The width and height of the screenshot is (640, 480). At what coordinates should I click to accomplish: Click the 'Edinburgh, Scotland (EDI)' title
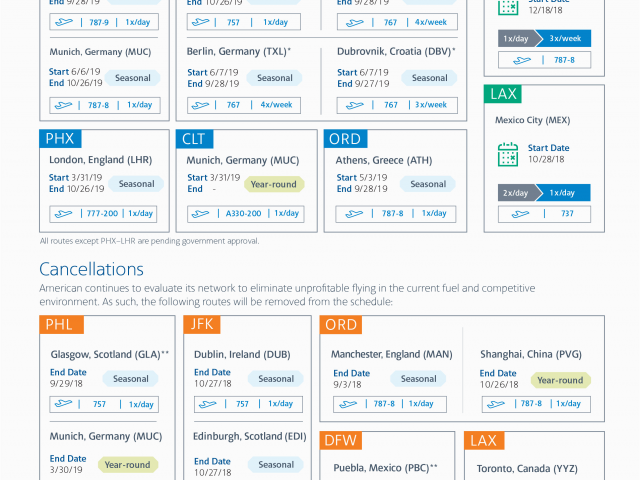[249, 436]
